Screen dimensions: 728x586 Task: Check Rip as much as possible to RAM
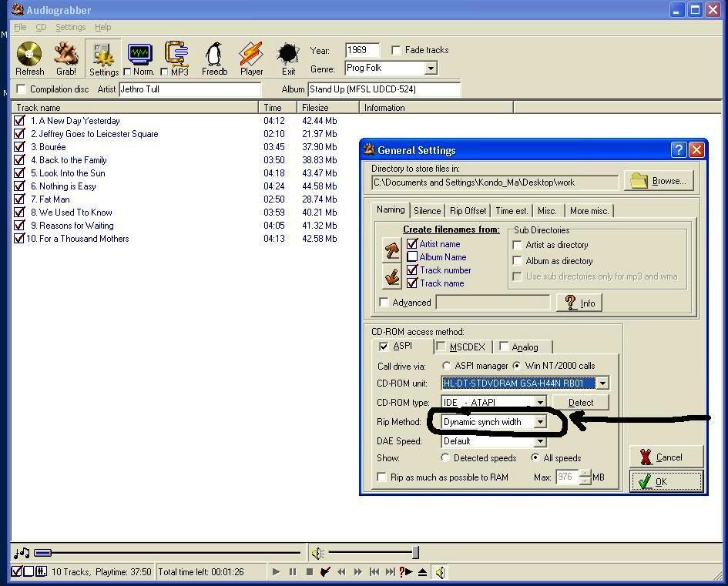click(381, 477)
